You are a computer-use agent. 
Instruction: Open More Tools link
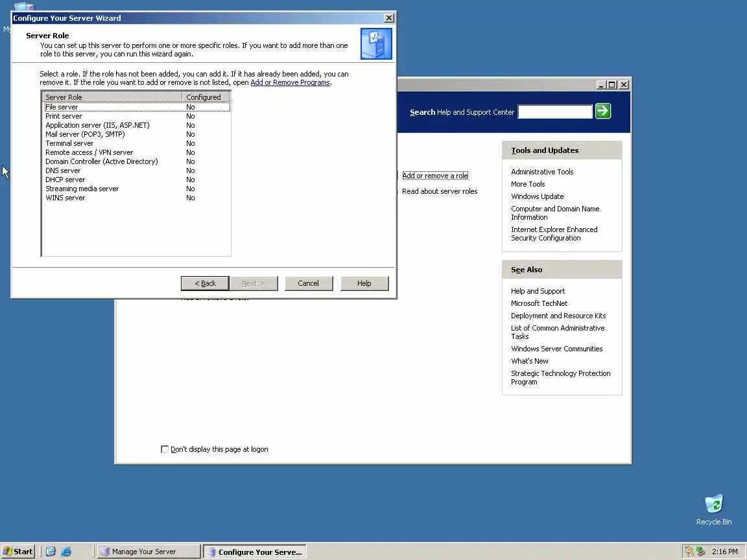pos(528,184)
